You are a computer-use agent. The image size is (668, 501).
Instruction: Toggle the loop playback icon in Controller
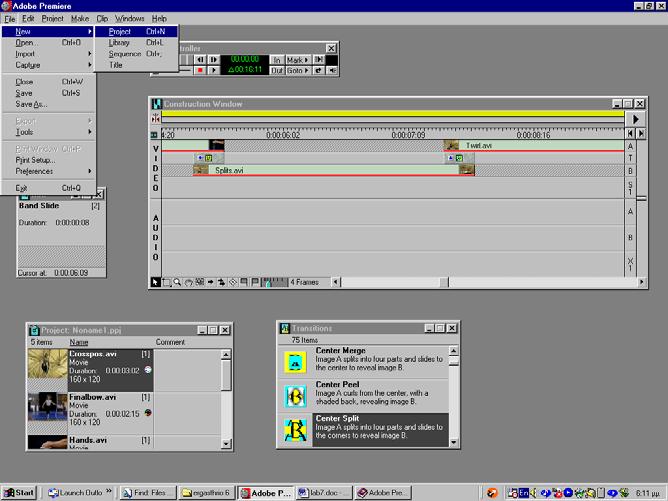tap(318, 70)
